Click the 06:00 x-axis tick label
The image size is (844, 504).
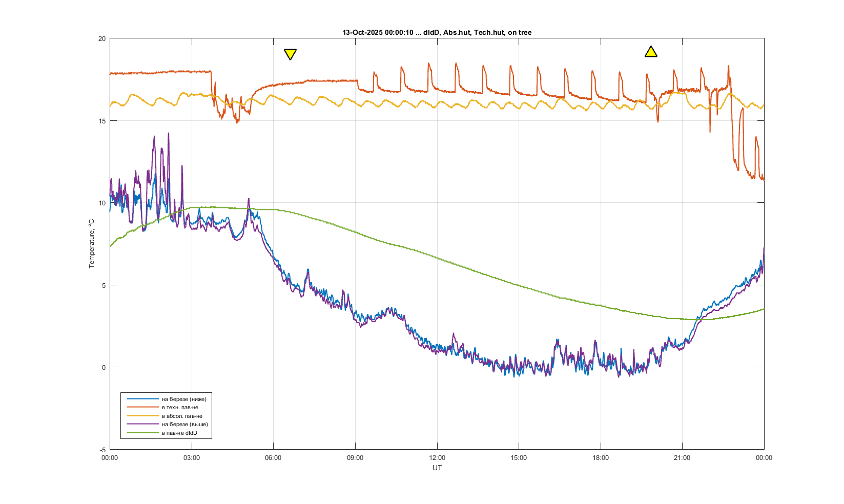click(273, 458)
